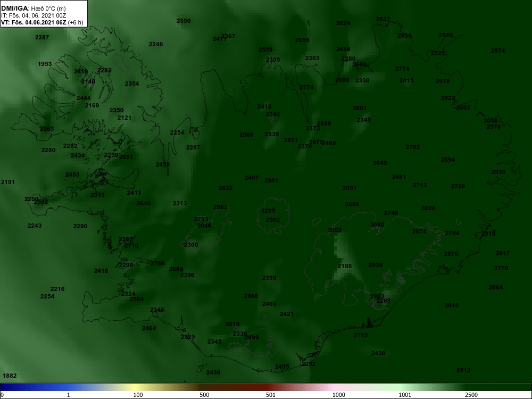Click the DMI/IGA Hæð 0°C title text
The width and height of the screenshot is (532, 399).
click(33, 9)
